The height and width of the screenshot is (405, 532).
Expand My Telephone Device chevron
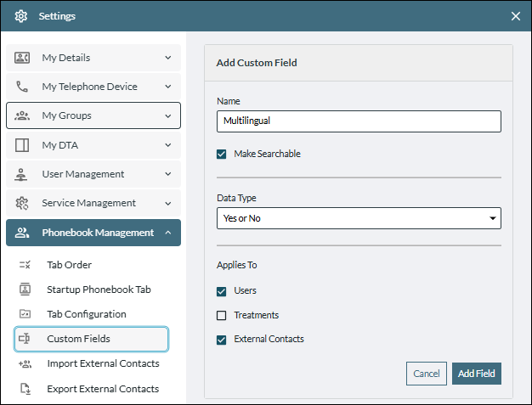pos(168,87)
